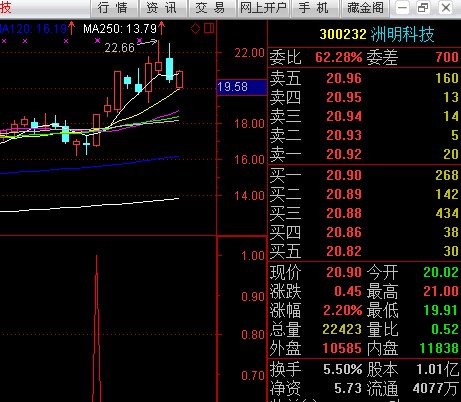Image resolution: width=461 pixels, height=402 pixels.
Task: Minimize the window
Action: coord(402,8)
